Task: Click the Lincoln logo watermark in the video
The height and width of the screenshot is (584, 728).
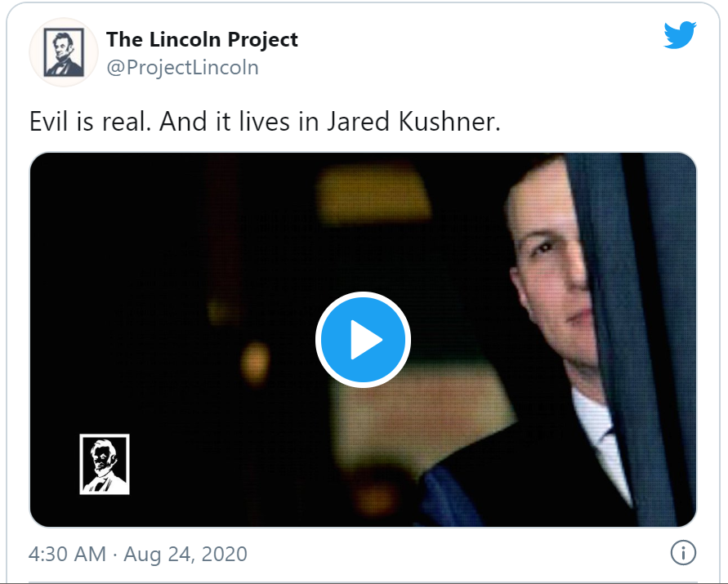Action: [105, 464]
